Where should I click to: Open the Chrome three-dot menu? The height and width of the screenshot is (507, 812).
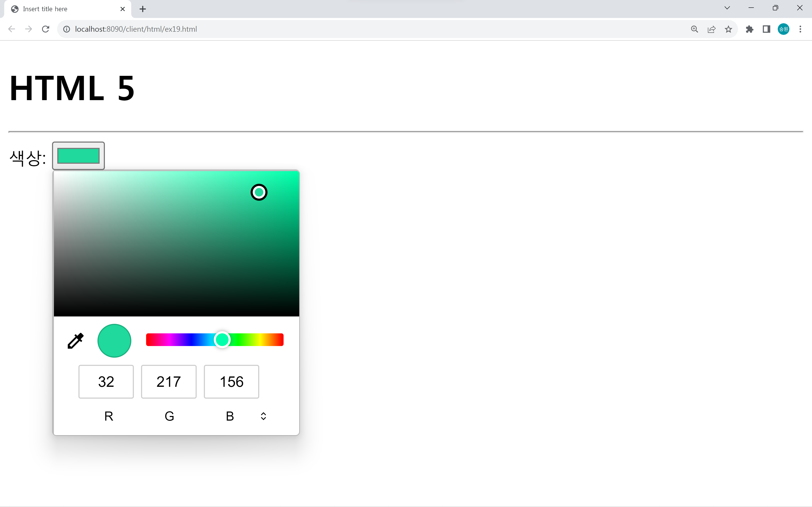(x=800, y=29)
